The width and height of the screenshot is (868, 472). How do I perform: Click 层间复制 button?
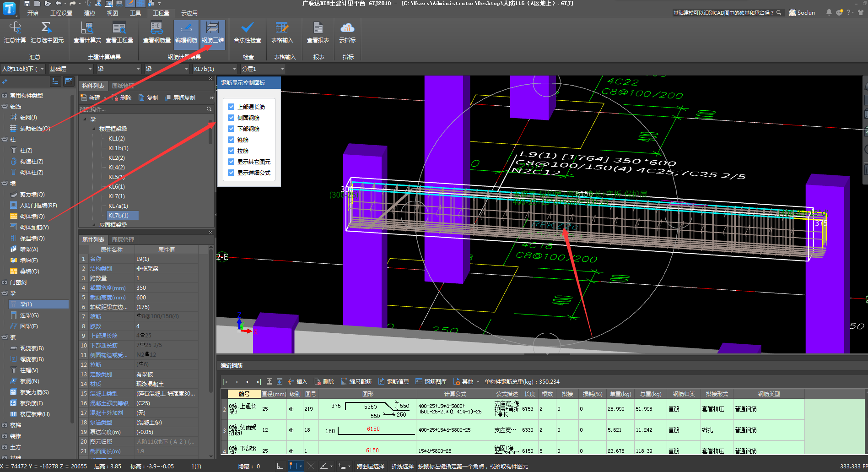180,98
